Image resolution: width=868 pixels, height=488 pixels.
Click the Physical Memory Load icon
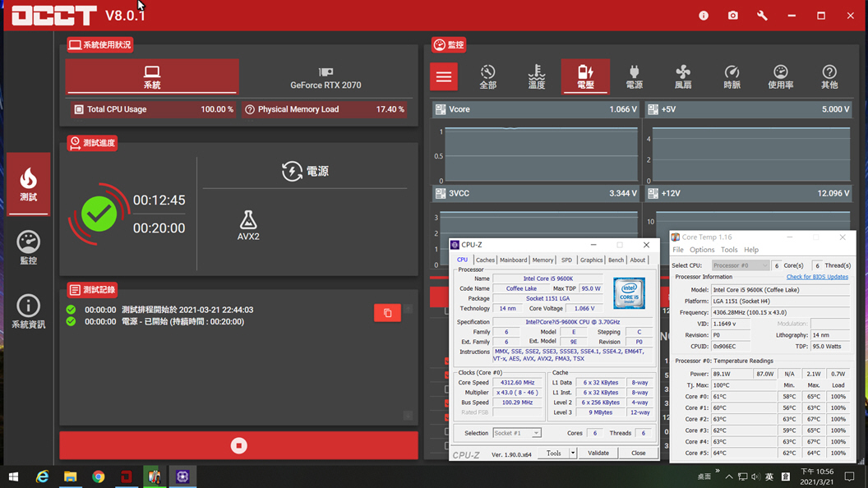click(250, 109)
